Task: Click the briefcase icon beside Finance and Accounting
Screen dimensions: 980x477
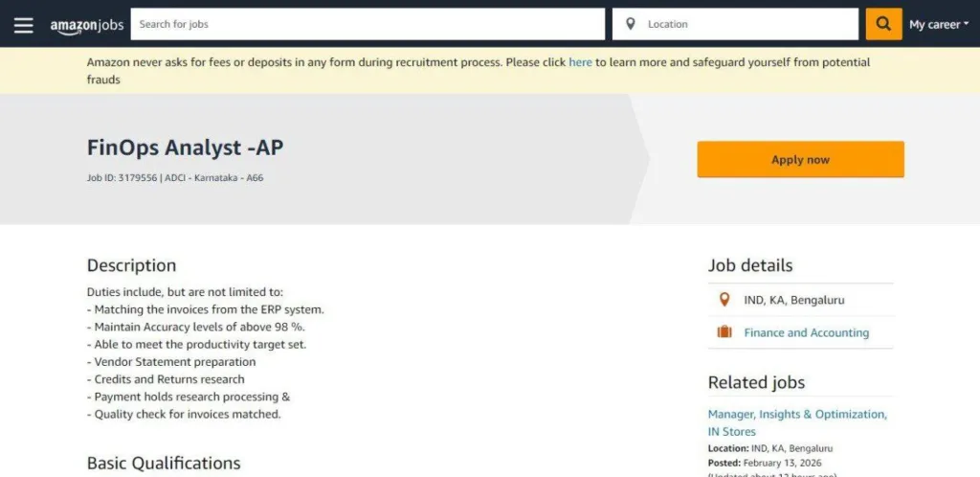Action: tap(724, 332)
